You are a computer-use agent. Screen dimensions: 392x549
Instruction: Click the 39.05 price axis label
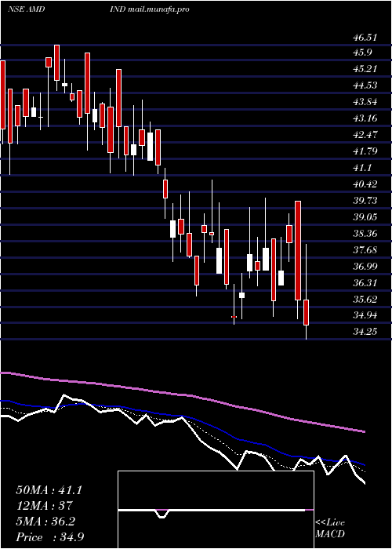(365, 217)
